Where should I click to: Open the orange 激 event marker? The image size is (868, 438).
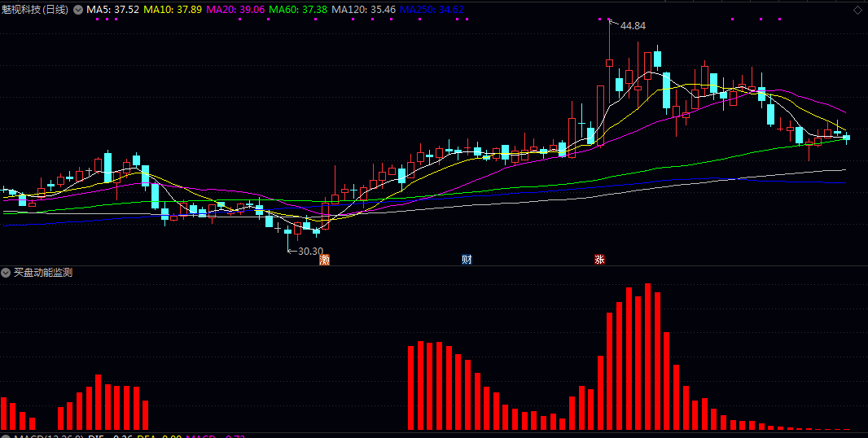(324, 259)
